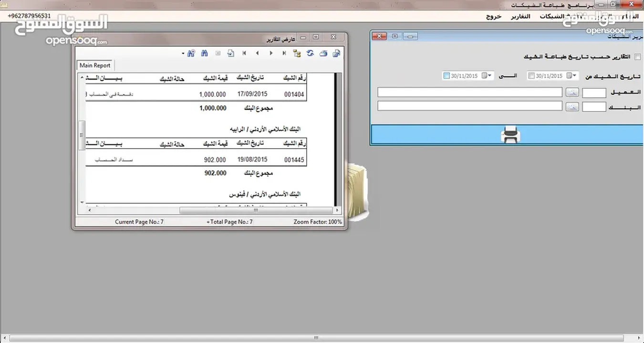Click the report's vertical scrollbar thumb
Screen dimensions: 644x343
tap(82, 135)
